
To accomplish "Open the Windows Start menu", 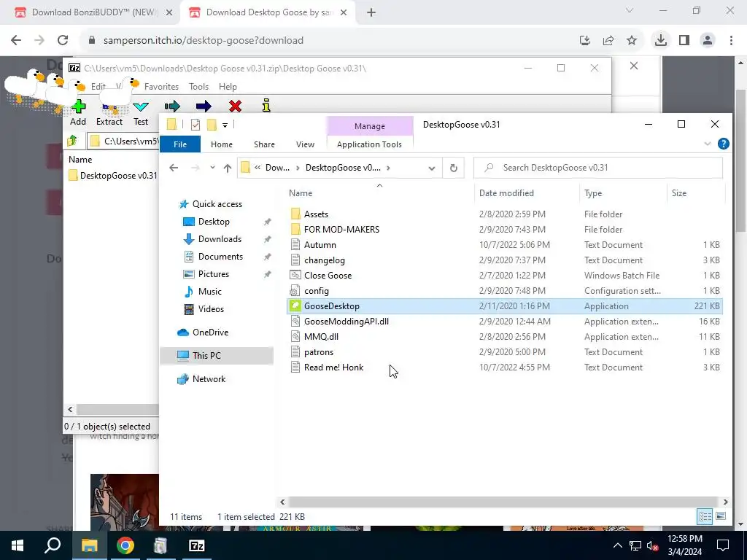I will [18, 545].
